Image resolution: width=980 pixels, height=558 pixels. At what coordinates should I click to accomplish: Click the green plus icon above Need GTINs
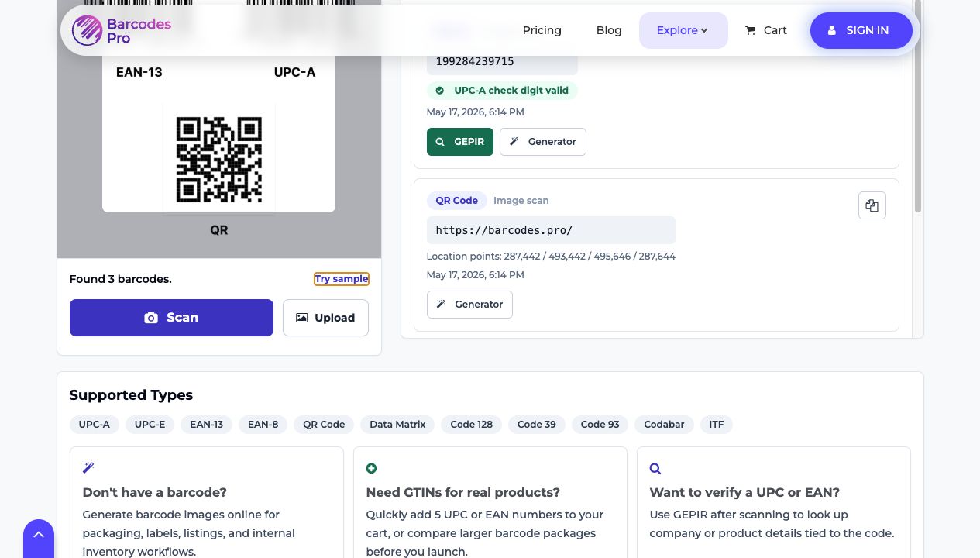click(x=371, y=468)
